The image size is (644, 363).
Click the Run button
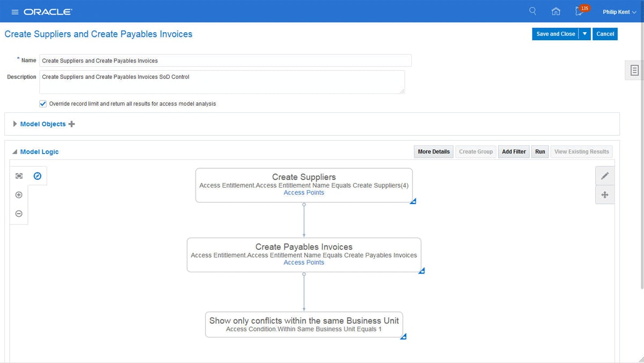click(540, 151)
